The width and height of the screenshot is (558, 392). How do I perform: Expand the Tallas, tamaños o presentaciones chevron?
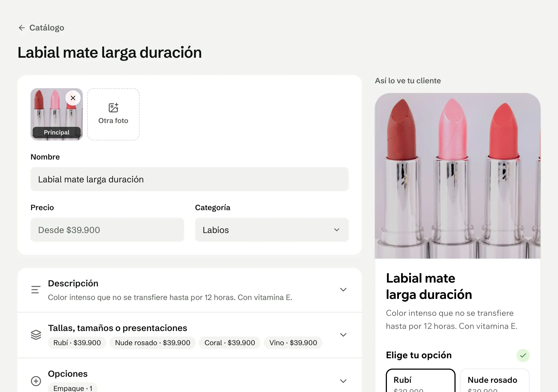[x=343, y=335]
